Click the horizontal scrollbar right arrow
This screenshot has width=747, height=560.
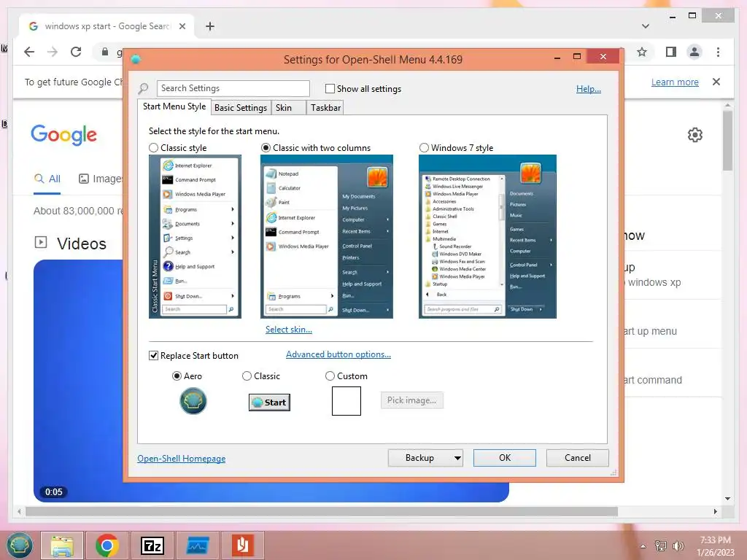715,511
